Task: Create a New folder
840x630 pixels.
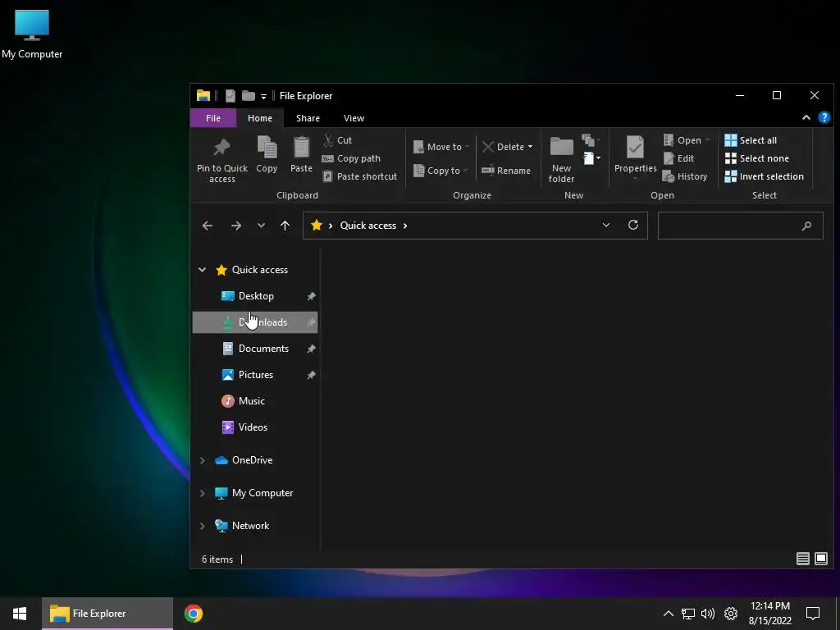Action: [561, 159]
